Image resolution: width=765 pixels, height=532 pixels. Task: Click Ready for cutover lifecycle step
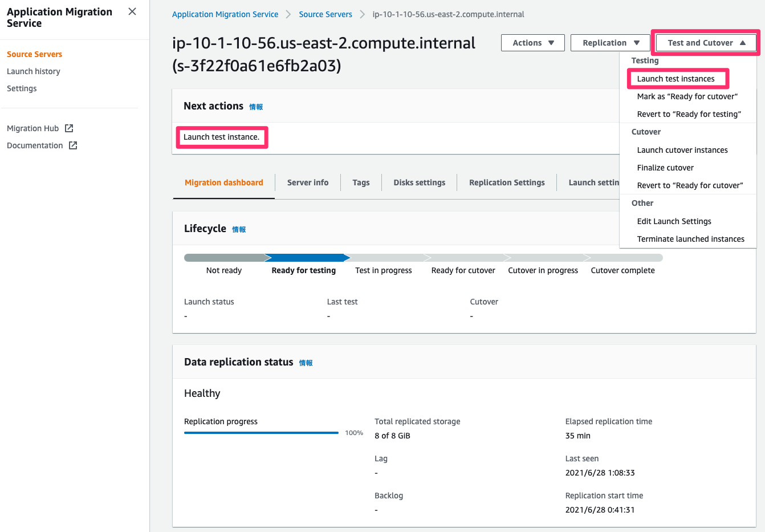(463, 270)
